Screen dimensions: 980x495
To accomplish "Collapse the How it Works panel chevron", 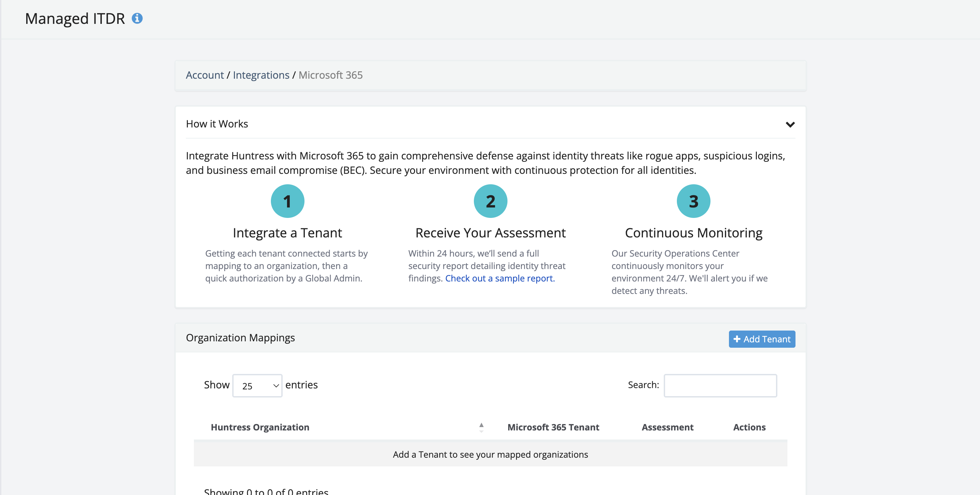I will click(790, 124).
